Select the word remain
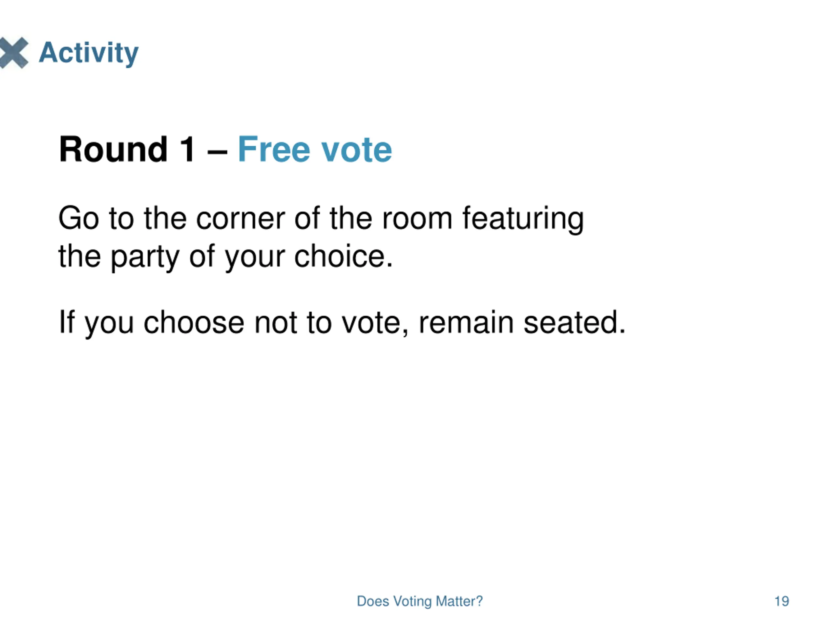This screenshot has width=840, height=630. click(x=466, y=323)
